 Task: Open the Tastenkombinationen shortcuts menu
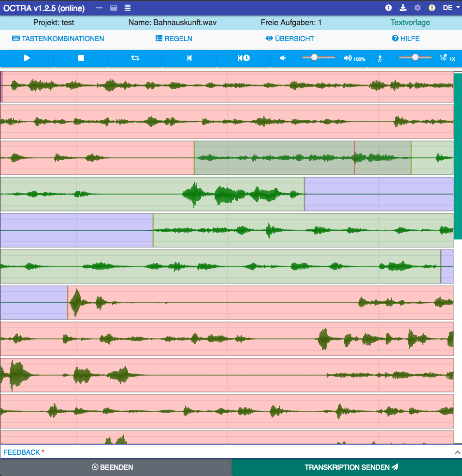tap(58, 39)
